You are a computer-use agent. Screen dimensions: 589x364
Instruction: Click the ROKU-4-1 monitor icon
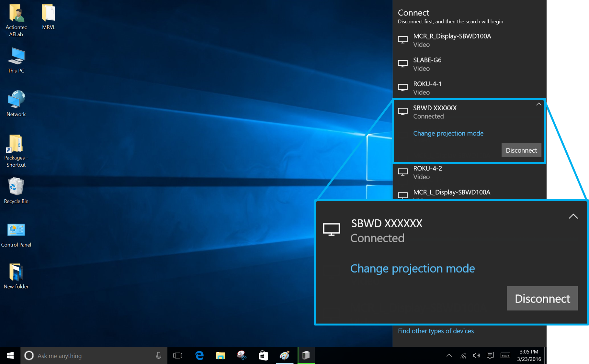402,88
